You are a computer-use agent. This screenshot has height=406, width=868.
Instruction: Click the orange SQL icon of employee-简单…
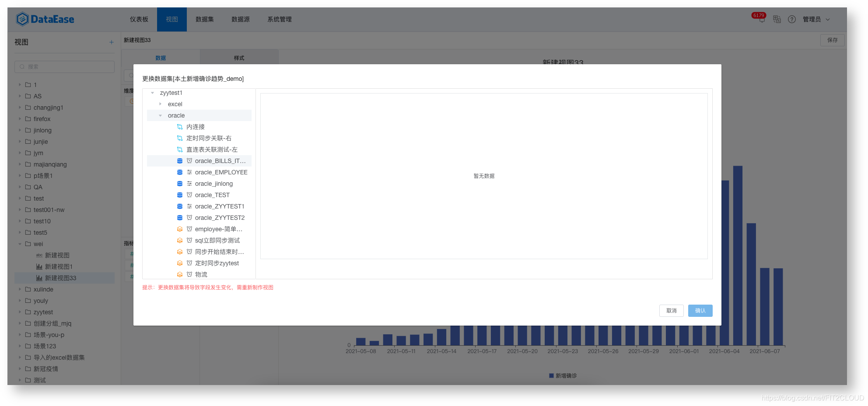[180, 229]
